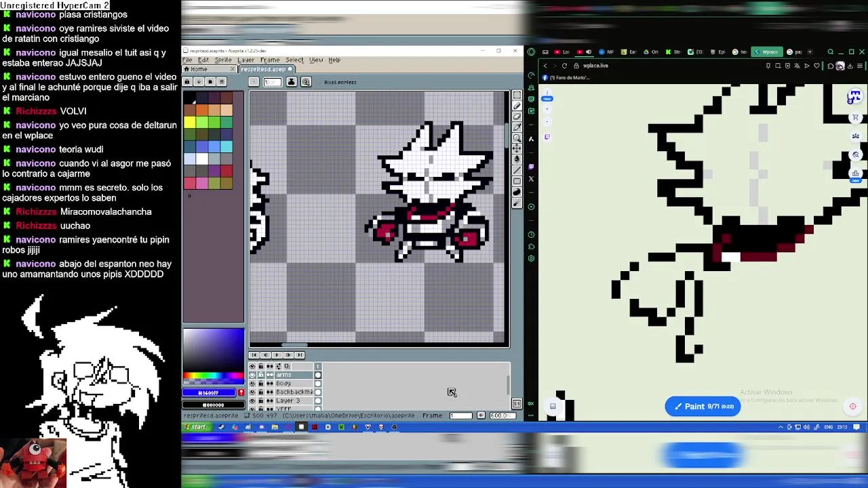Open the Layer menu in Aseprite
868x488 pixels.
245,60
